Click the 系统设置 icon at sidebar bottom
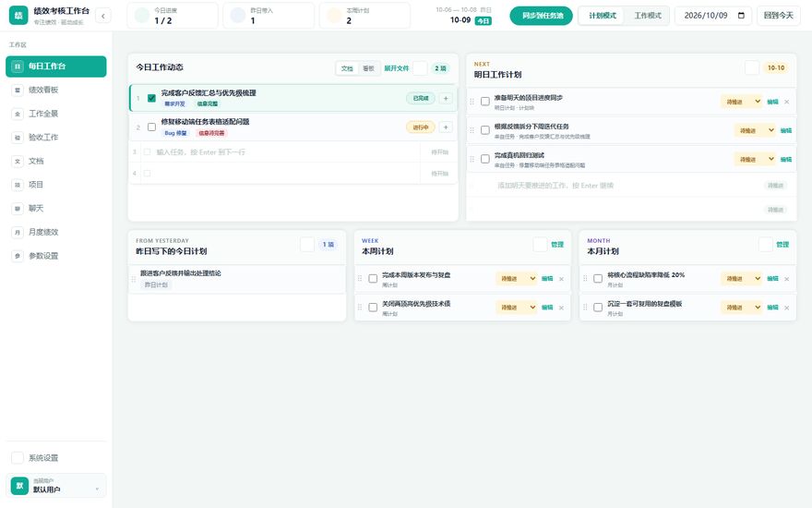The height and width of the screenshot is (508, 812). tap(18, 458)
